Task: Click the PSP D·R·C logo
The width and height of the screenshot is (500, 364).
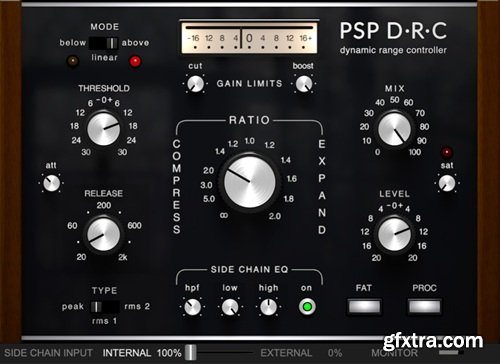Action: click(393, 31)
